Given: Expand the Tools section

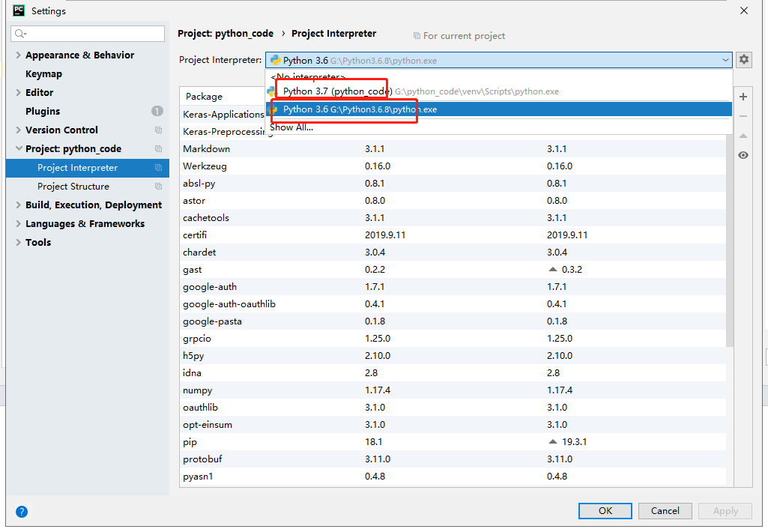Looking at the screenshot, I should [18, 242].
